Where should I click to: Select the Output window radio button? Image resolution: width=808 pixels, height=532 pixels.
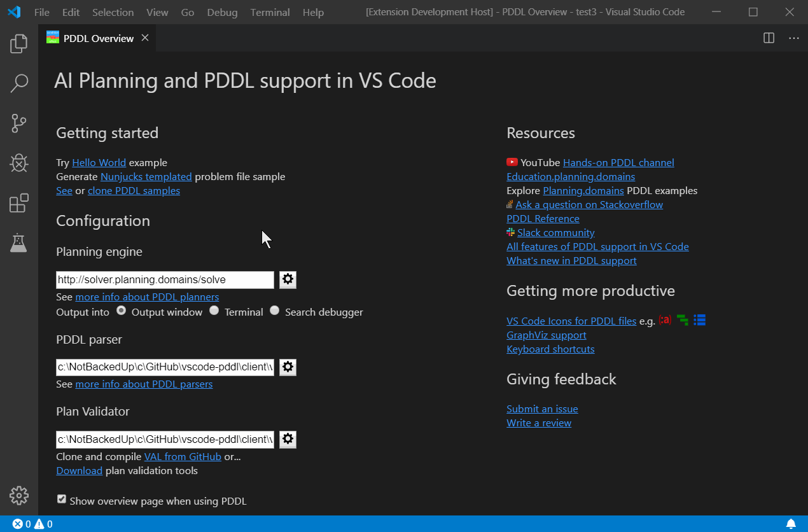121,311
